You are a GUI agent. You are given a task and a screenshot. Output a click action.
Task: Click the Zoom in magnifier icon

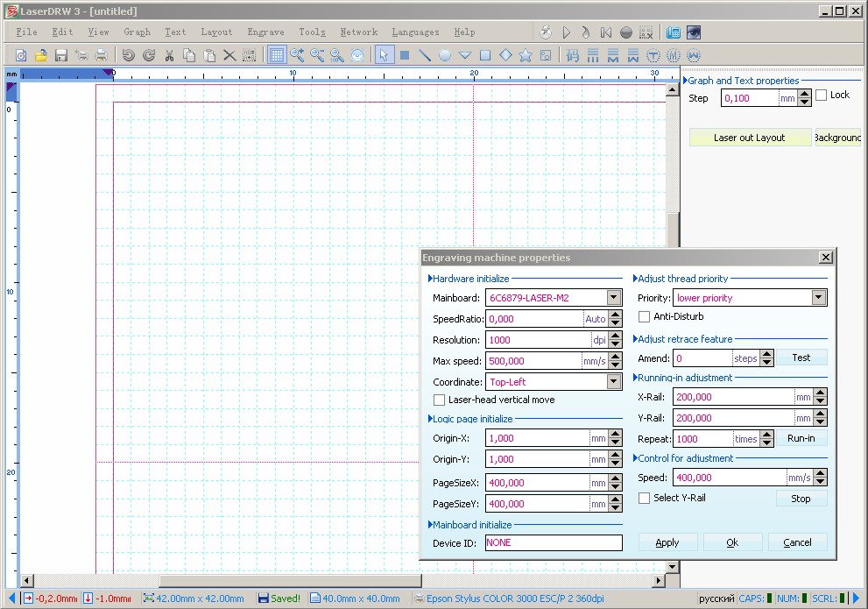click(297, 55)
